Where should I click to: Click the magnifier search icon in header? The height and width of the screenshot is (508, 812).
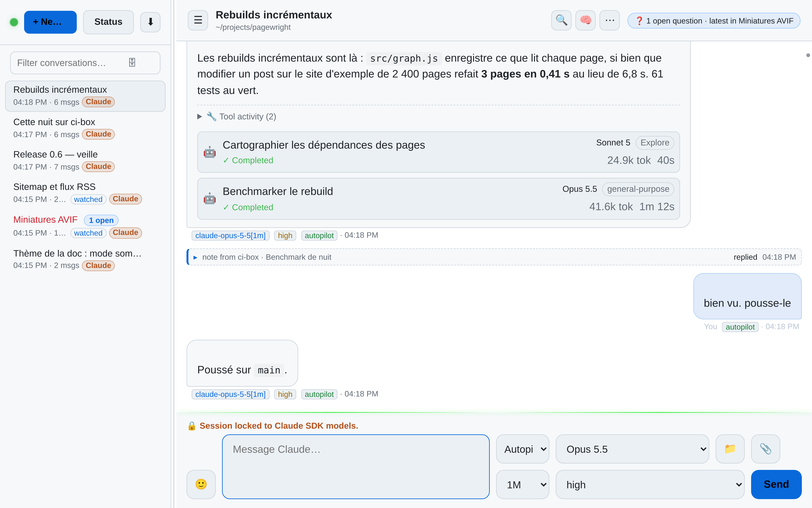tap(561, 21)
